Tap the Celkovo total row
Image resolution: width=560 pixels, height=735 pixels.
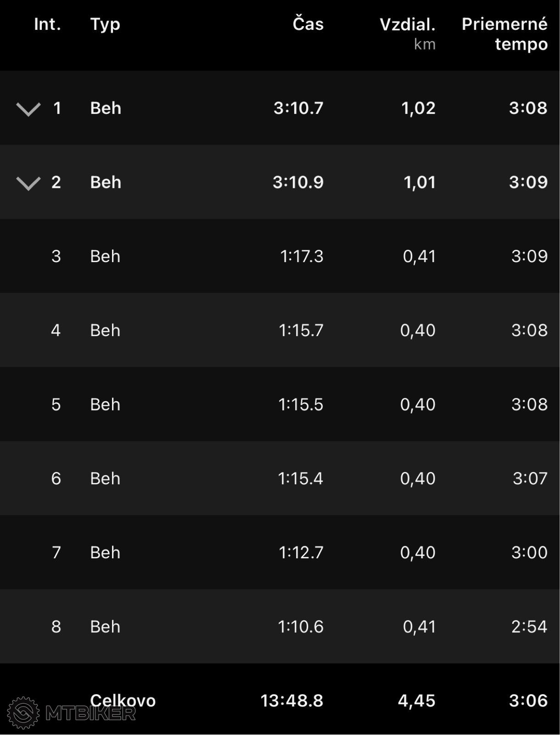point(280,700)
